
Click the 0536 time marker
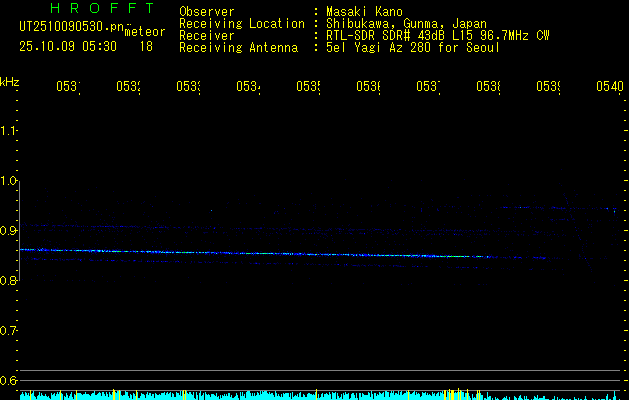(368, 86)
